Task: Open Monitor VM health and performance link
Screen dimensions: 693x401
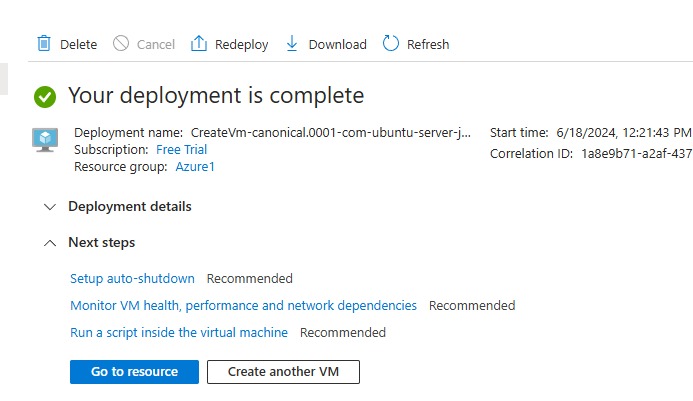Action: [x=243, y=306]
